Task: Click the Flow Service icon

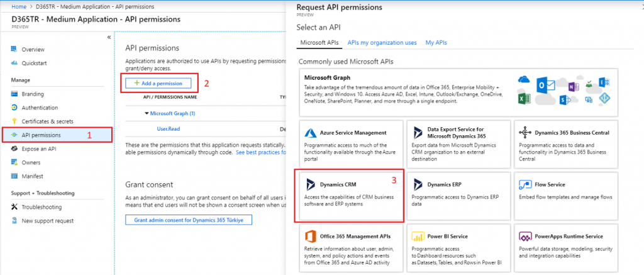Action: [525, 184]
